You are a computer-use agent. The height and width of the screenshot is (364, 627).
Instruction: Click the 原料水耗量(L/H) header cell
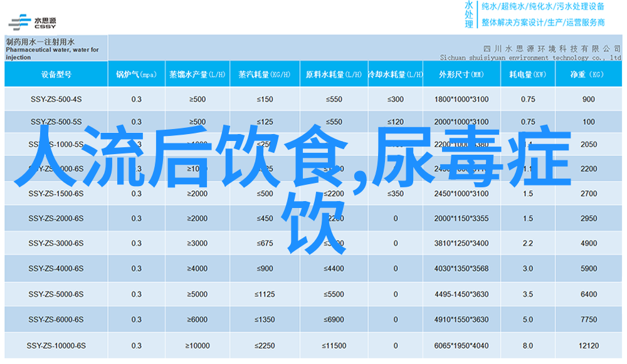pos(333,75)
